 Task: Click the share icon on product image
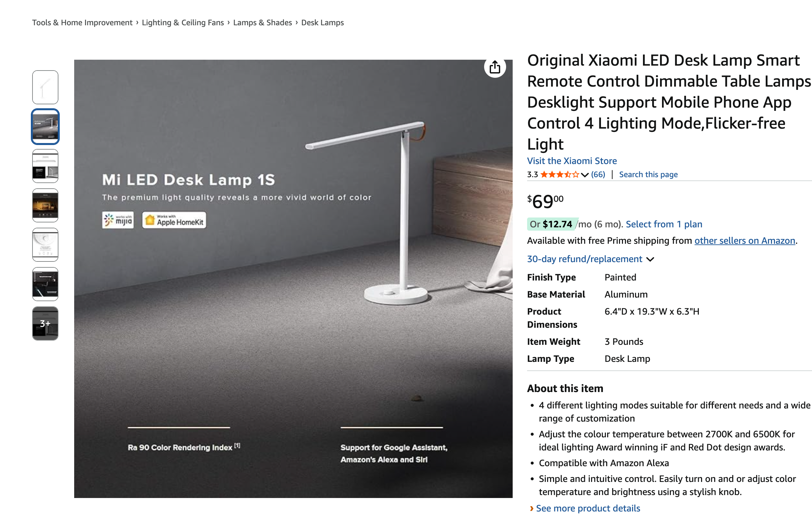click(x=495, y=67)
